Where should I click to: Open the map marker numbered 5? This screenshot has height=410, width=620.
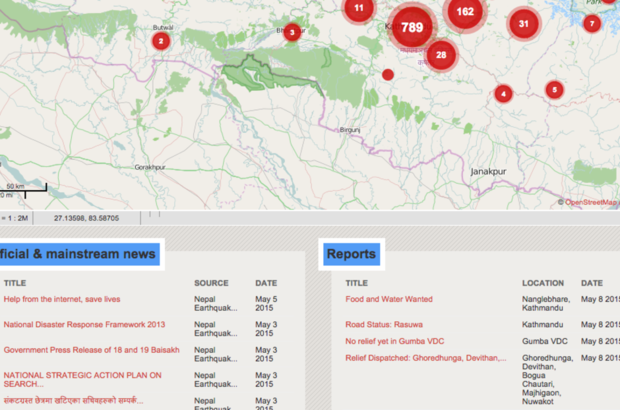pos(554,89)
